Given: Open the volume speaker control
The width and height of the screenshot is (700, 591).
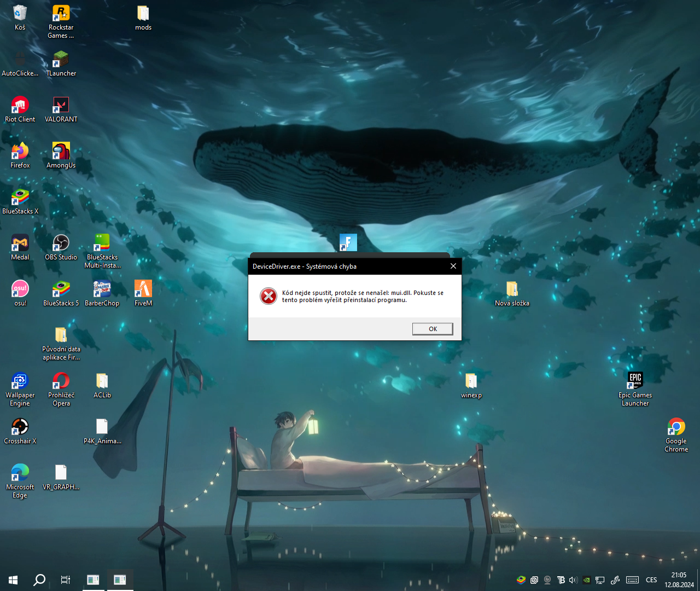Looking at the screenshot, I should [573, 580].
